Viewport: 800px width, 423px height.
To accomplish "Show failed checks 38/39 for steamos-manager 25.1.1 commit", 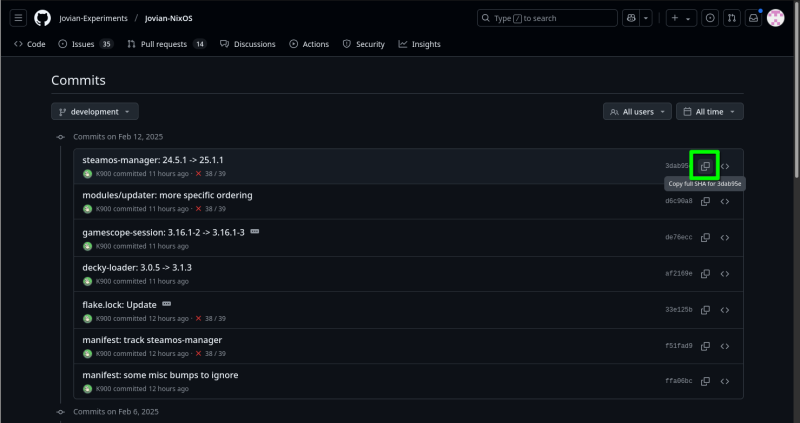I will [211, 174].
